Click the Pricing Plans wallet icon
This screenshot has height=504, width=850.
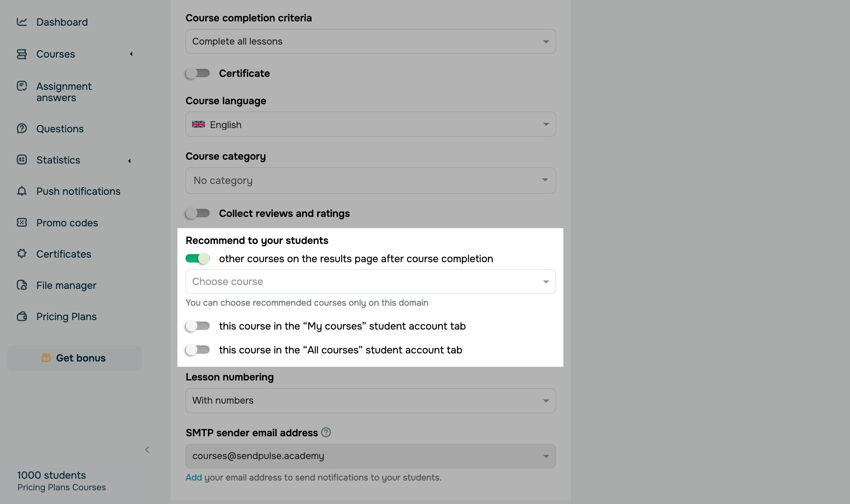[22, 316]
